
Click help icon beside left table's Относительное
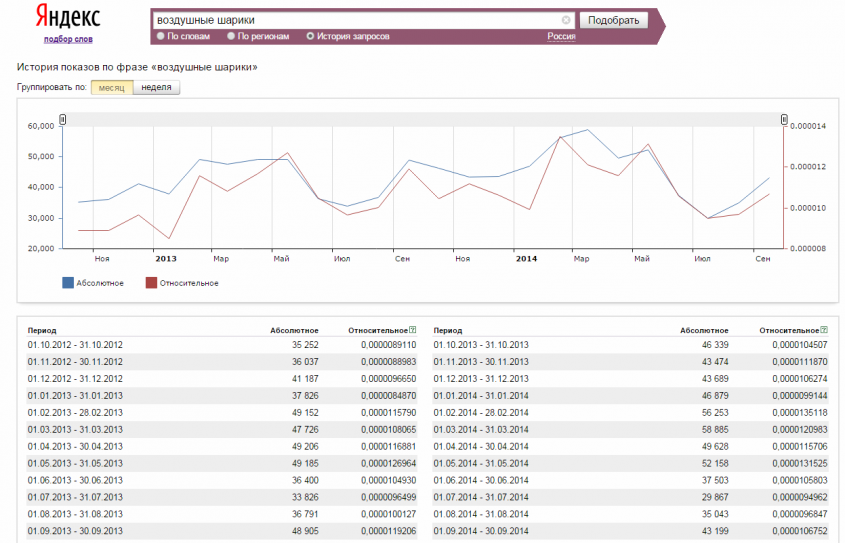tap(412, 330)
